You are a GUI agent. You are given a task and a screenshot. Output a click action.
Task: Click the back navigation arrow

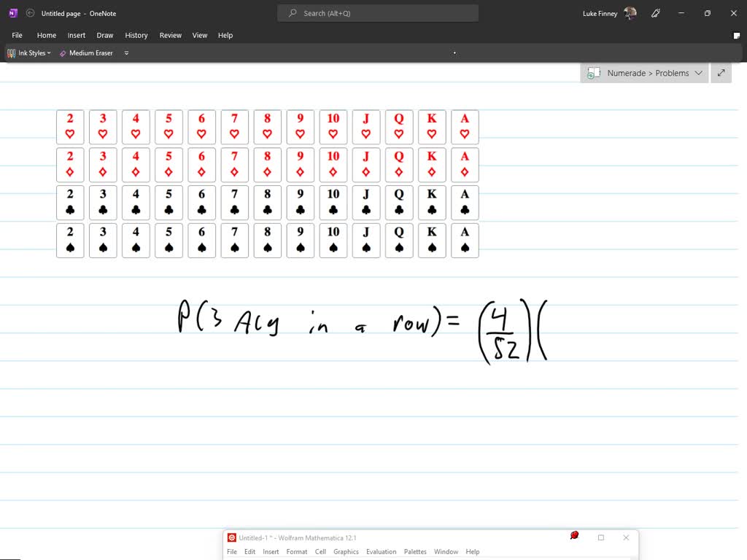pos(29,12)
